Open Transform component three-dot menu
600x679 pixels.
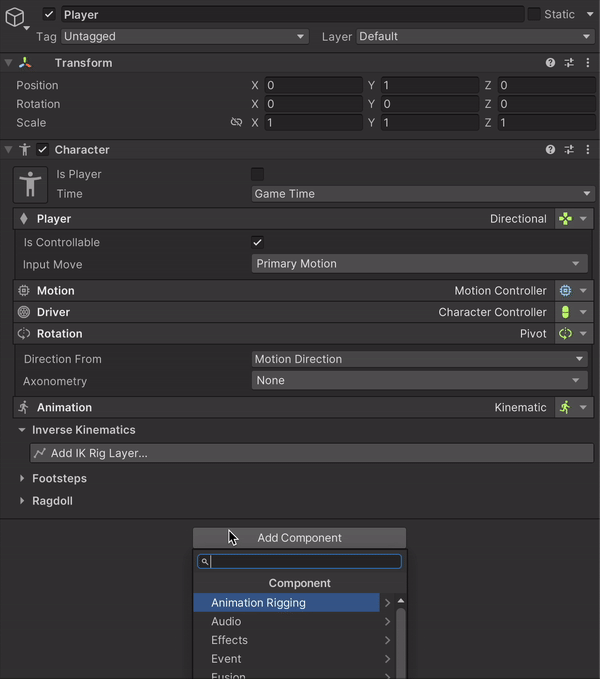coord(587,63)
